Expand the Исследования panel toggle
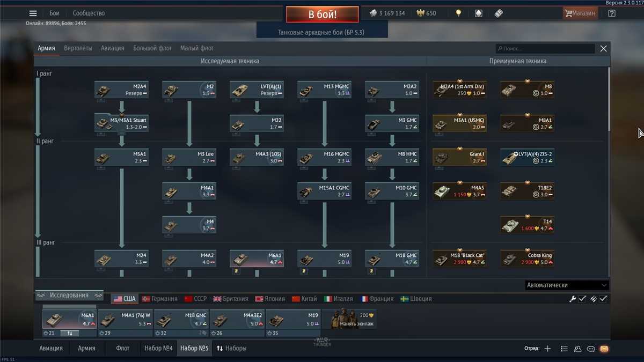This screenshot has width=644, height=362. (69, 295)
